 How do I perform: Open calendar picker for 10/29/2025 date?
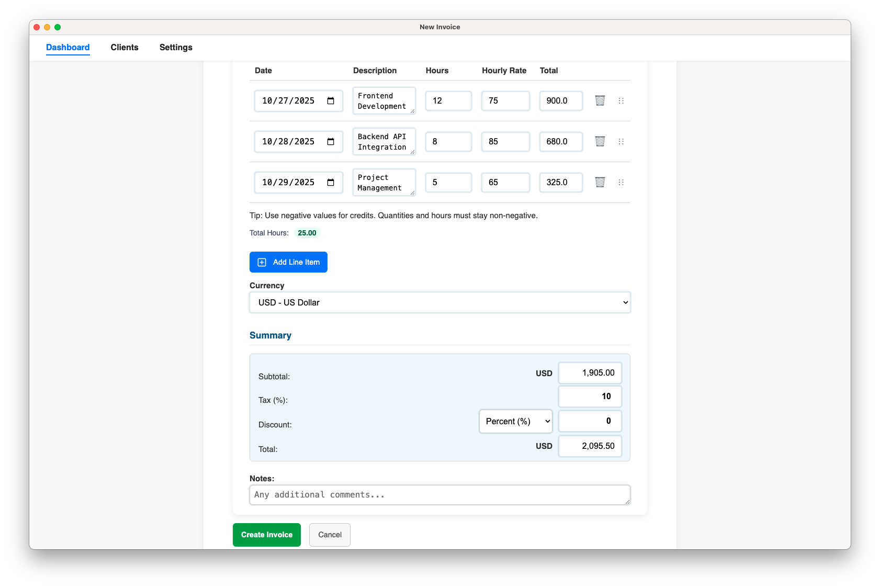pyautogui.click(x=331, y=183)
